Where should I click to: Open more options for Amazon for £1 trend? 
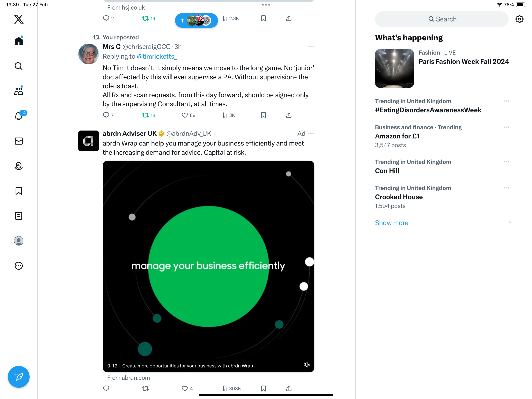click(x=506, y=127)
